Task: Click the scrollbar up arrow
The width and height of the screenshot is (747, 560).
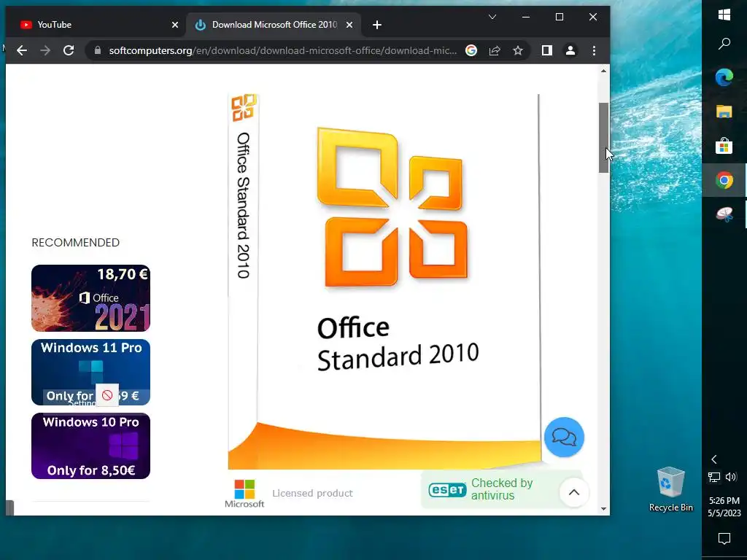Action: (x=603, y=71)
